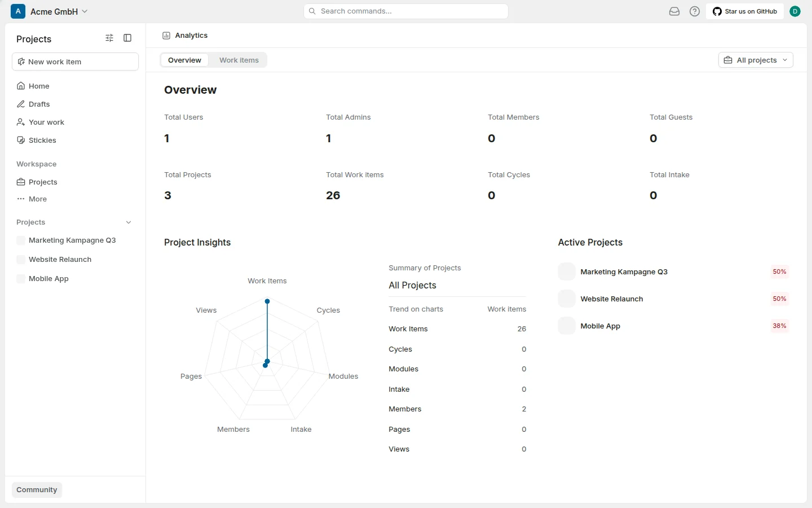Create a New work item
Viewport: 812px width, 508px height.
coord(75,62)
